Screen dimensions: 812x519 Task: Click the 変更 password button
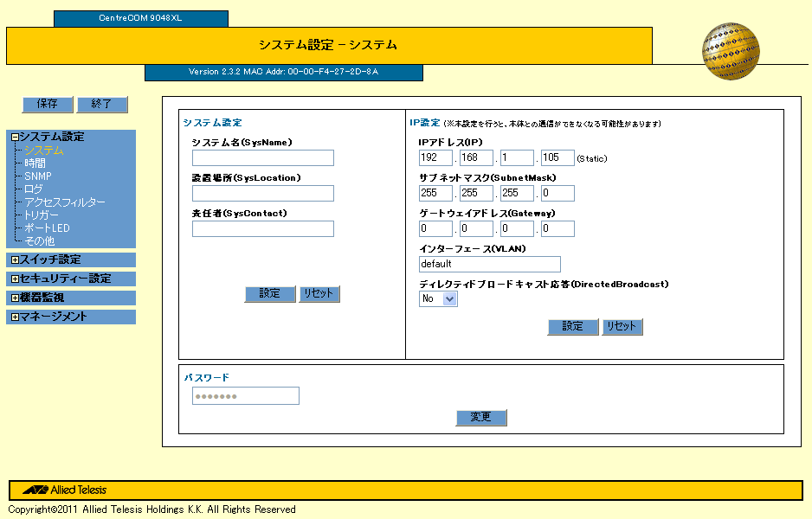pyautogui.click(x=480, y=417)
